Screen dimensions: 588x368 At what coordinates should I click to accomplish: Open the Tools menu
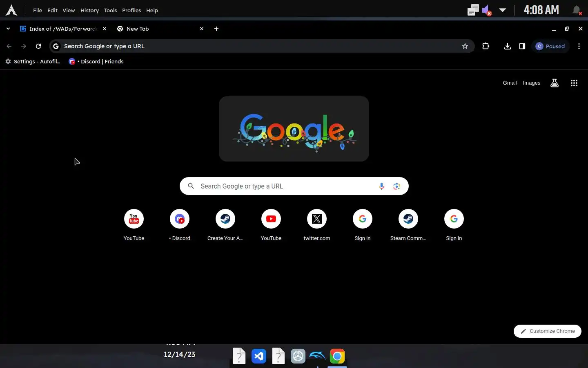click(110, 10)
